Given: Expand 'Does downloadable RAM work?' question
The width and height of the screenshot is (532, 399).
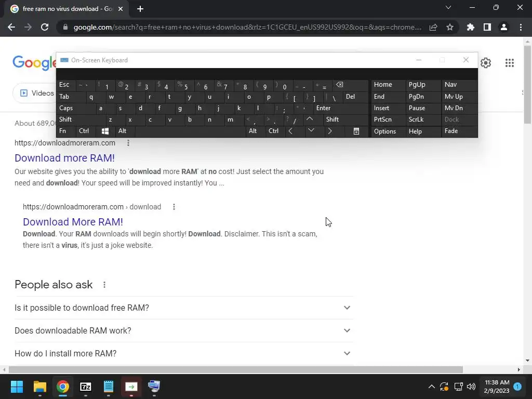Looking at the screenshot, I should pyautogui.click(x=183, y=330).
